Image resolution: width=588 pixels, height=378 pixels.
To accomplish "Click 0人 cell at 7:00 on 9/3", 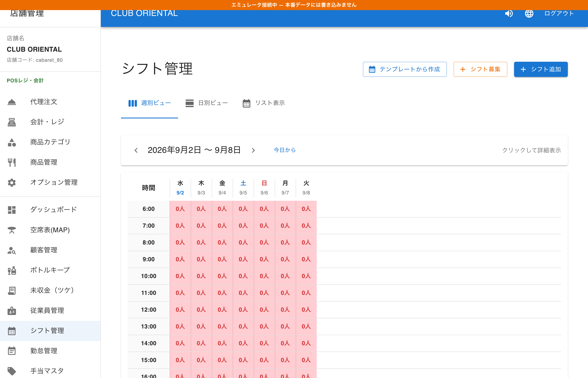I will pos(201,226).
